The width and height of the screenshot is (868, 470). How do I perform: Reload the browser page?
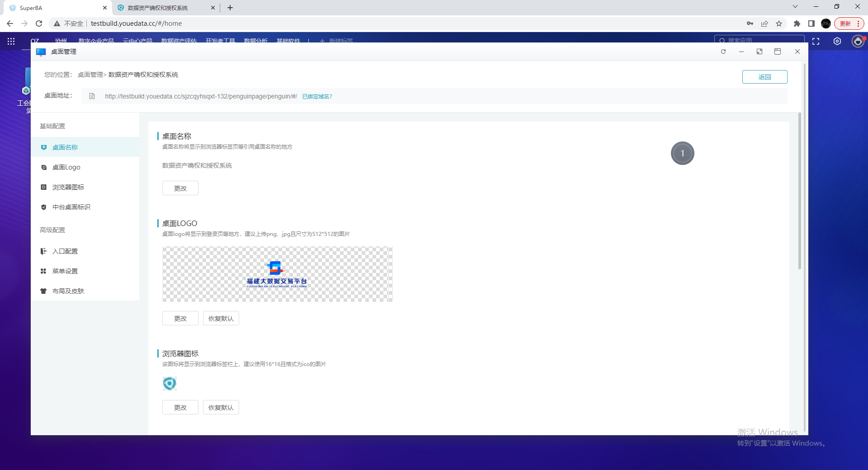point(39,23)
